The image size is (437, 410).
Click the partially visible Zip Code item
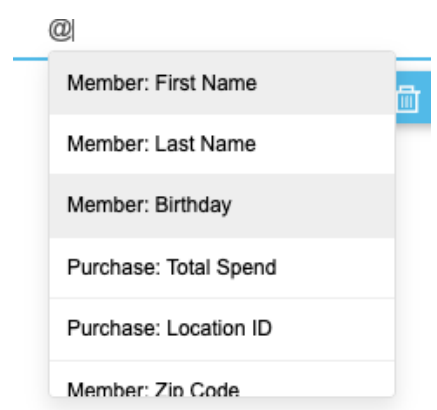click(x=222, y=379)
